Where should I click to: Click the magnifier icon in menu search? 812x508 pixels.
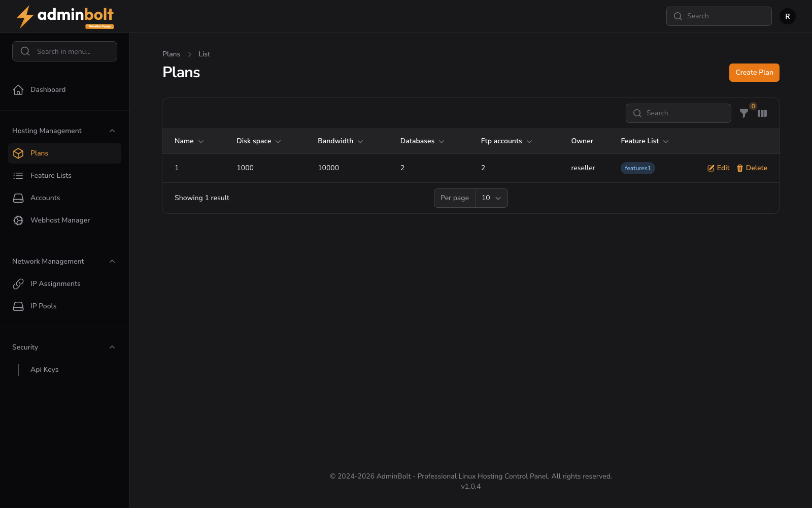pos(25,51)
